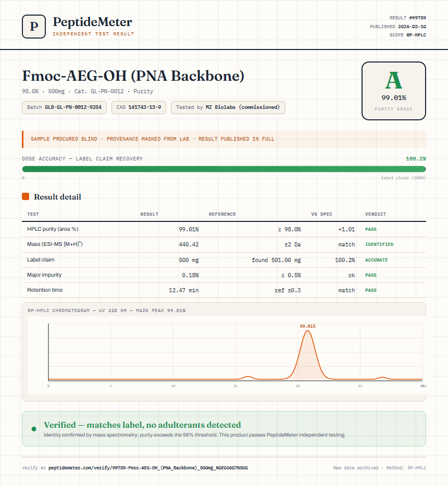The height and width of the screenshot is (485, 448).
Task: Click the PeptideMeter P logo icon
Action: [x=34, y=26]
